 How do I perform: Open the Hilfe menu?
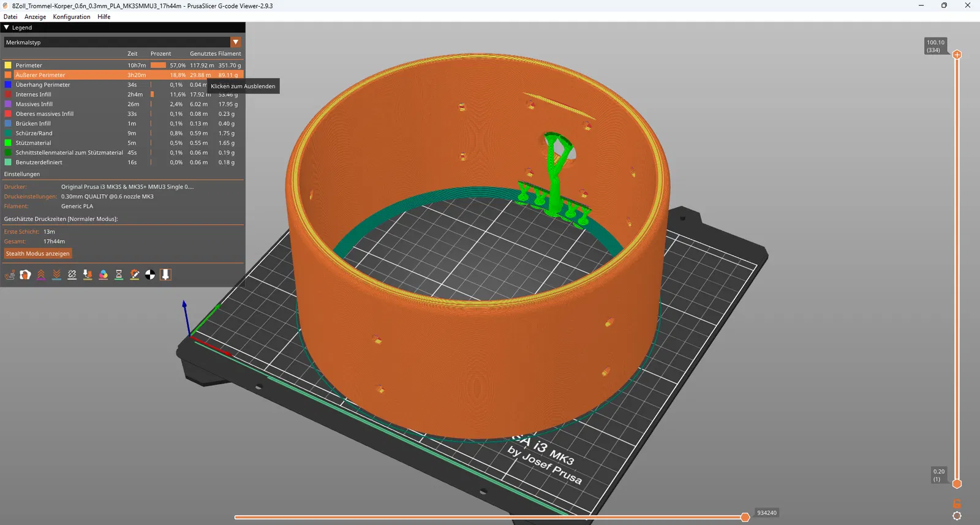(x=104, y=17)
